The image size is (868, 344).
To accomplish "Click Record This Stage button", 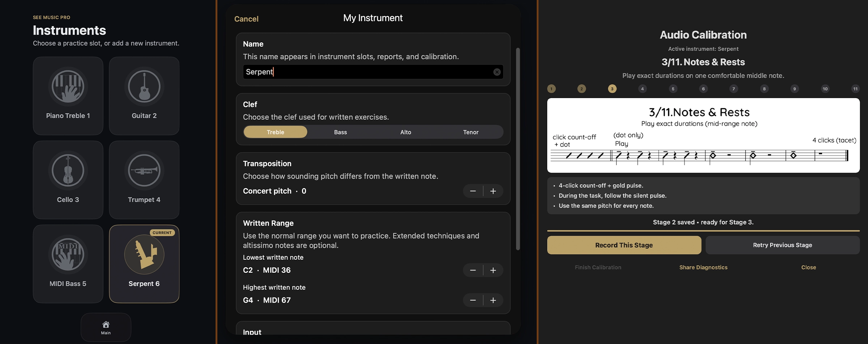I will [x=624, y=245].
